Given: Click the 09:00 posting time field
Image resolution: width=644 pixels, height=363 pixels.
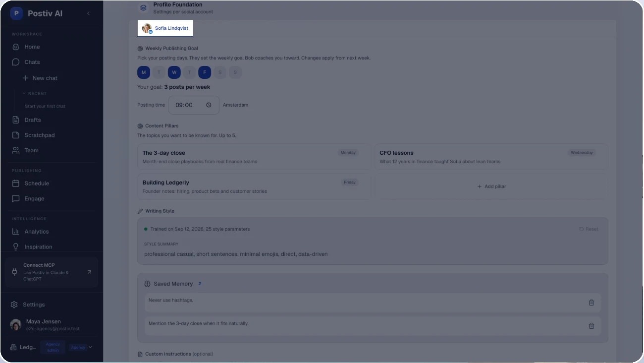Looking at the screenshot, I should point(194,105).
